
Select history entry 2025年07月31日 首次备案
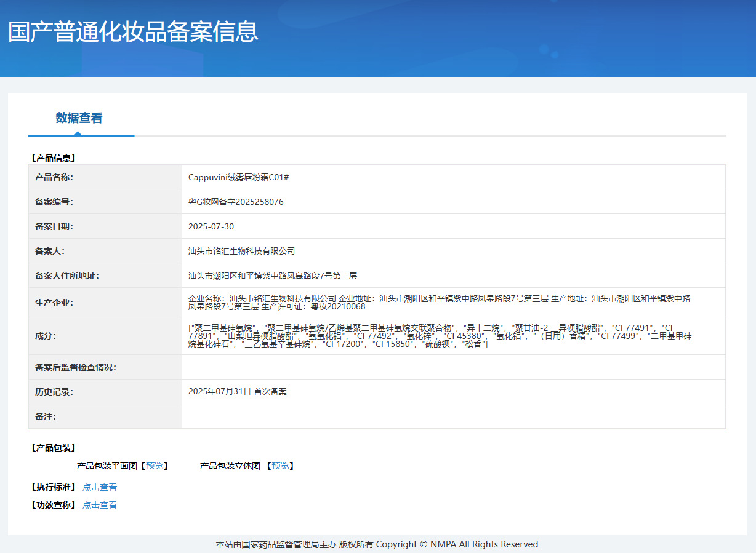[238, 391]
